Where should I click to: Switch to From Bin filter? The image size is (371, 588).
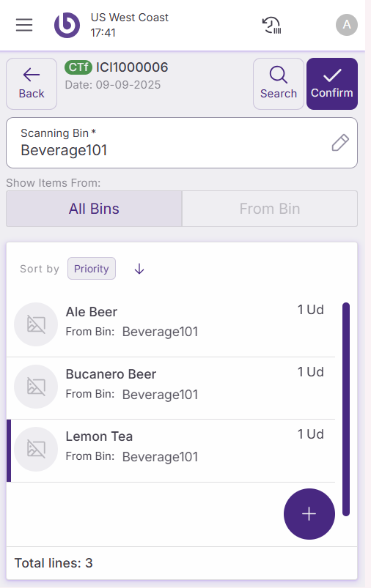pyautogui.click(x=270, y=209)
